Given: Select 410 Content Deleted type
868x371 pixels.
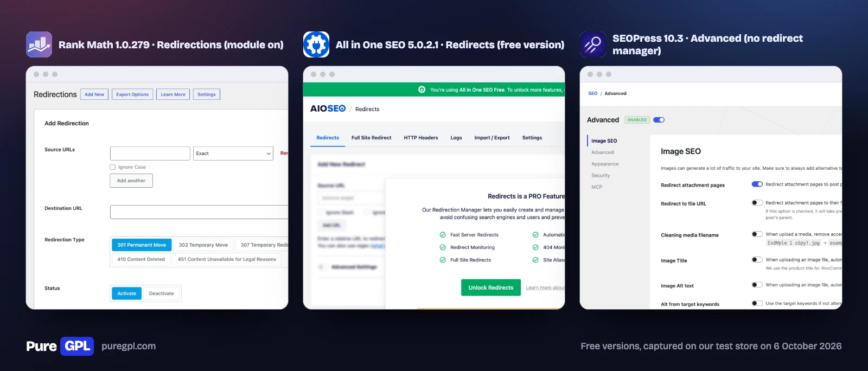Looking at the screenshot, I should click(x=141, y=259).
